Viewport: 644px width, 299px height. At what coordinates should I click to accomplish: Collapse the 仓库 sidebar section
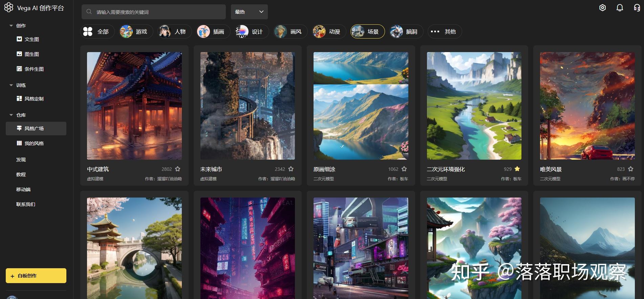(11, 115)
